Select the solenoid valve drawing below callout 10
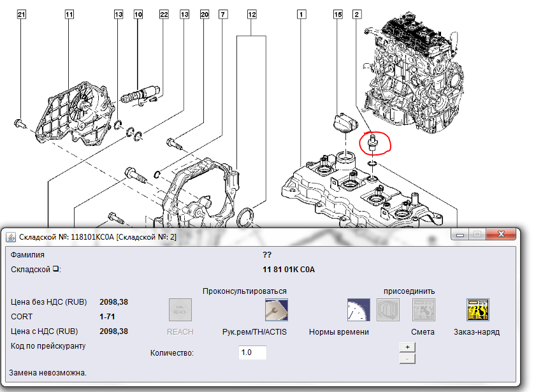Screen dimensions: 536x392 pyautogui.click(x=140, y=95)
